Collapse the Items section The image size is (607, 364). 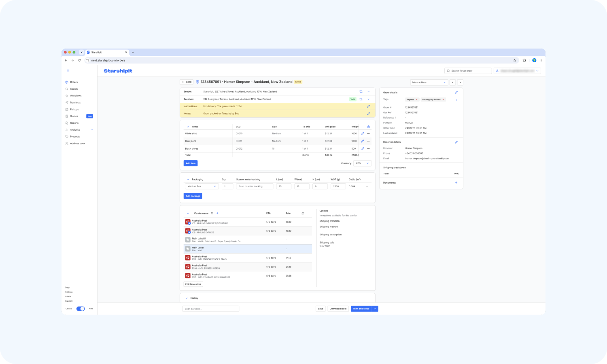188,127
